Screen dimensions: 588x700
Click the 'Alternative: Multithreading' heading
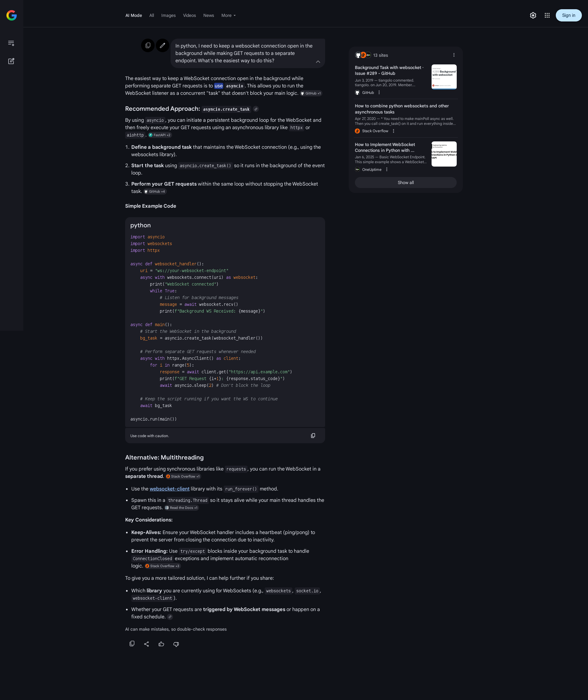pyautogui.click(x=164, y=457)
